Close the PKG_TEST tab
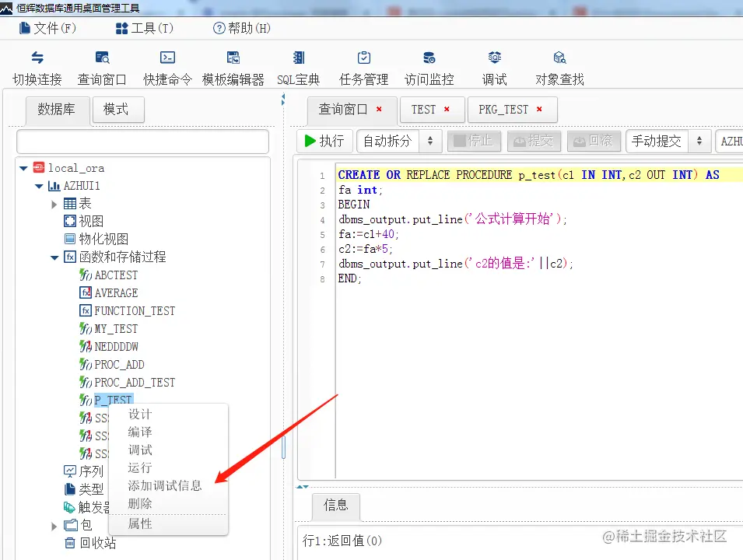This screenshot has height=560, width=743. [539, 109]
